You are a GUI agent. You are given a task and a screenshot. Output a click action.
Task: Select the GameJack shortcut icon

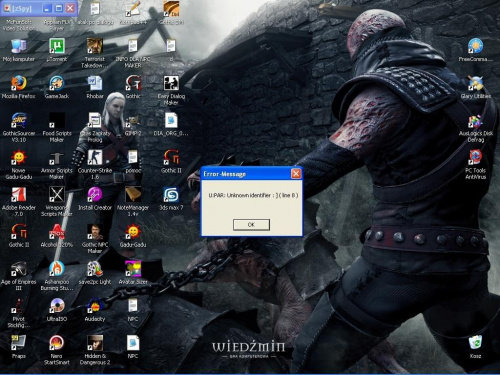click(x=57, y=83)
